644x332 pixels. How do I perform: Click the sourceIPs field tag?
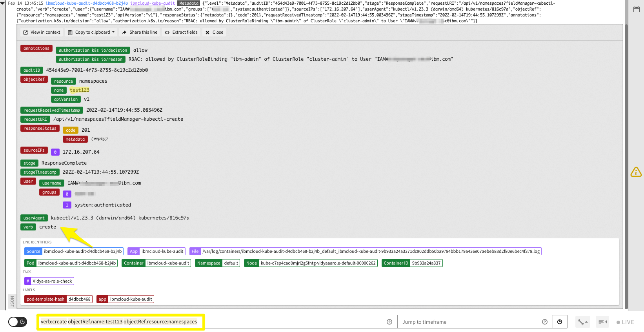34,150
